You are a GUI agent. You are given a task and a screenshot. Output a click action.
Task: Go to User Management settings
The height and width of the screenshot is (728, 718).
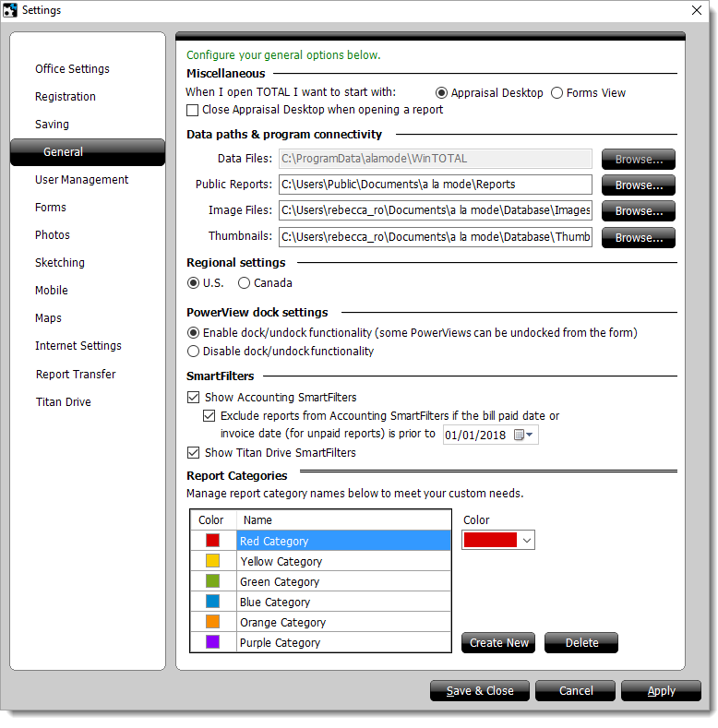tap(81, 180)
